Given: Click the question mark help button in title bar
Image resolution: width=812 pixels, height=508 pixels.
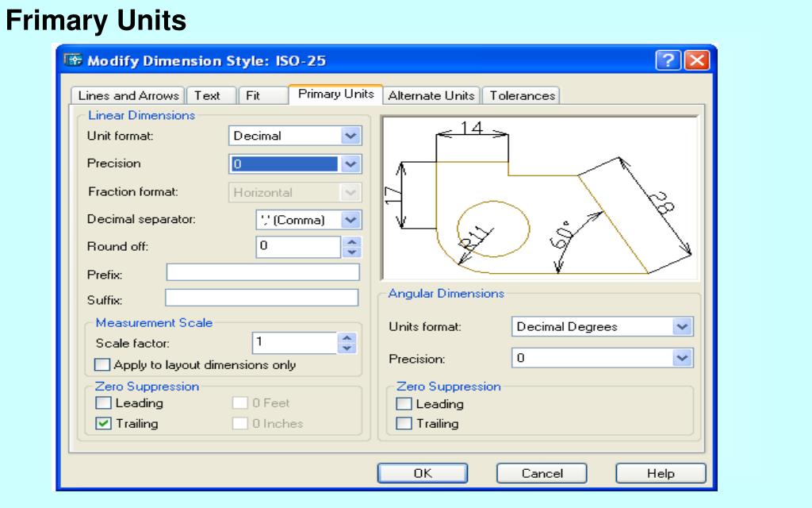Looking at the screenshot, I should coord(668,60).
